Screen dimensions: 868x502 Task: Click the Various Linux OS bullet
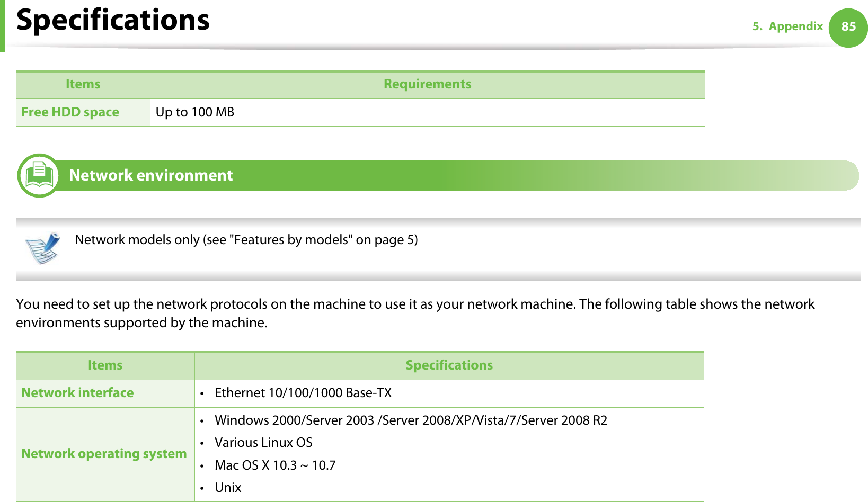click(x=263, y=443)
